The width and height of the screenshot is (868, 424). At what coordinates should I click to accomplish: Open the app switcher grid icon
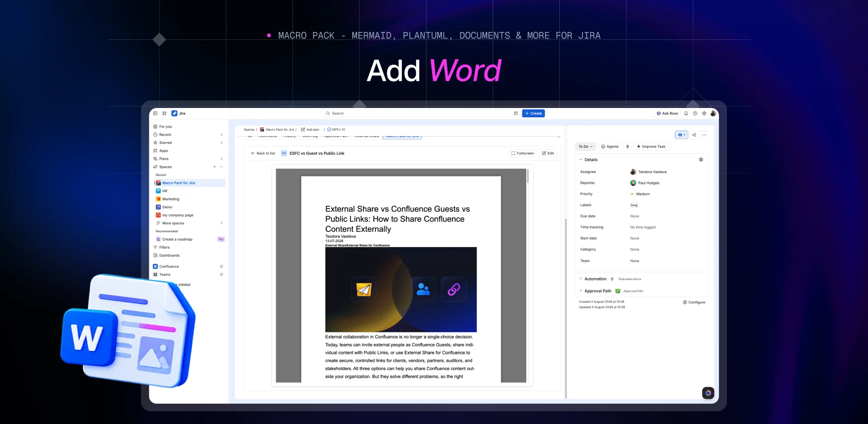(x=164, y=113)
